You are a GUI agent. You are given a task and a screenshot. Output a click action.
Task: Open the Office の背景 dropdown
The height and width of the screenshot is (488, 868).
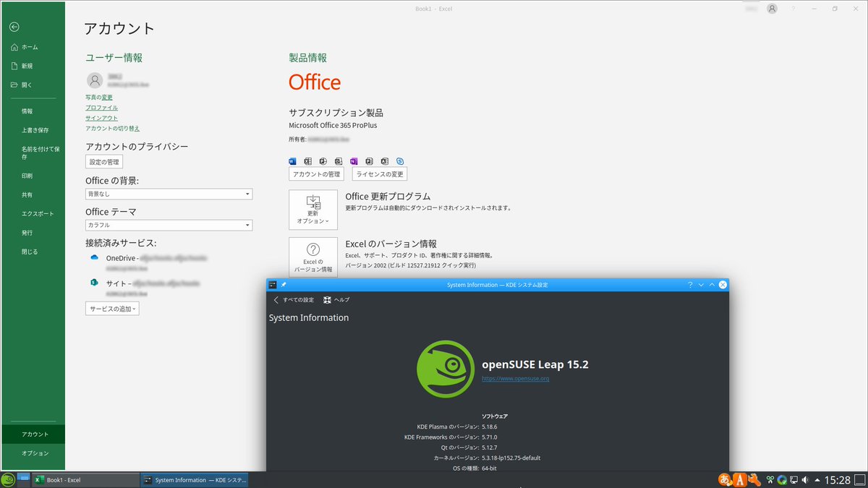tap(169, 194)
